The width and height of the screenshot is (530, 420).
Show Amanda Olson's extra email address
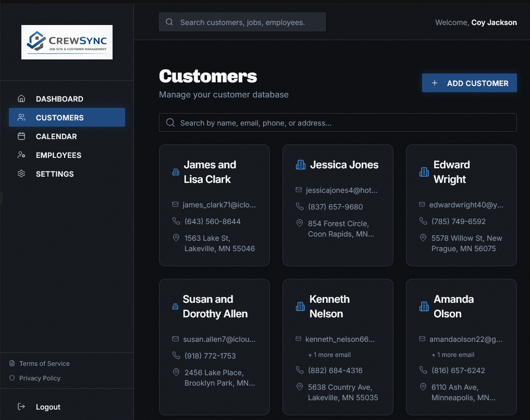pyautogui.click(x=453, y=354)
